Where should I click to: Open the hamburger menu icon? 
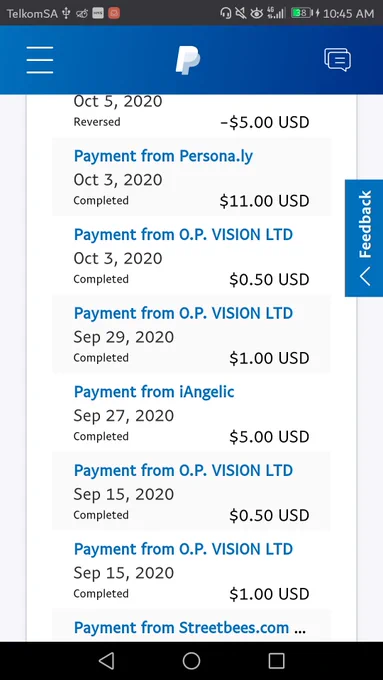click(x=39, y=60)
